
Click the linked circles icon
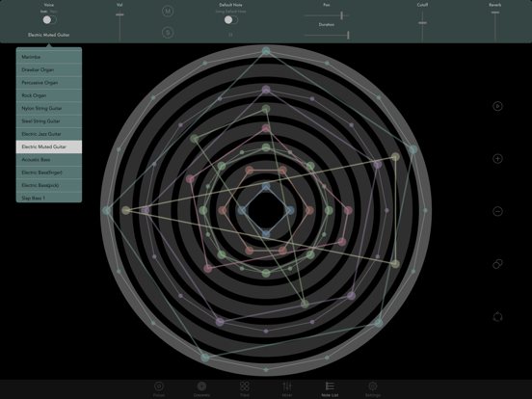coord(497,264)
